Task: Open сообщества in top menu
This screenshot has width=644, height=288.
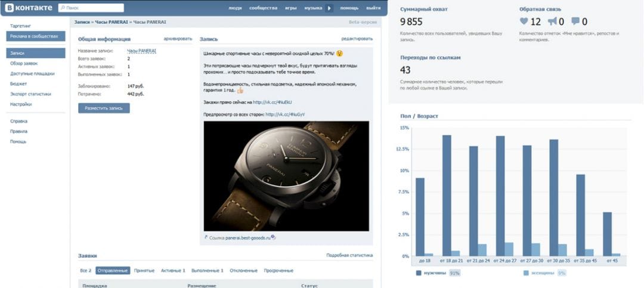Action: pos(264,8)
